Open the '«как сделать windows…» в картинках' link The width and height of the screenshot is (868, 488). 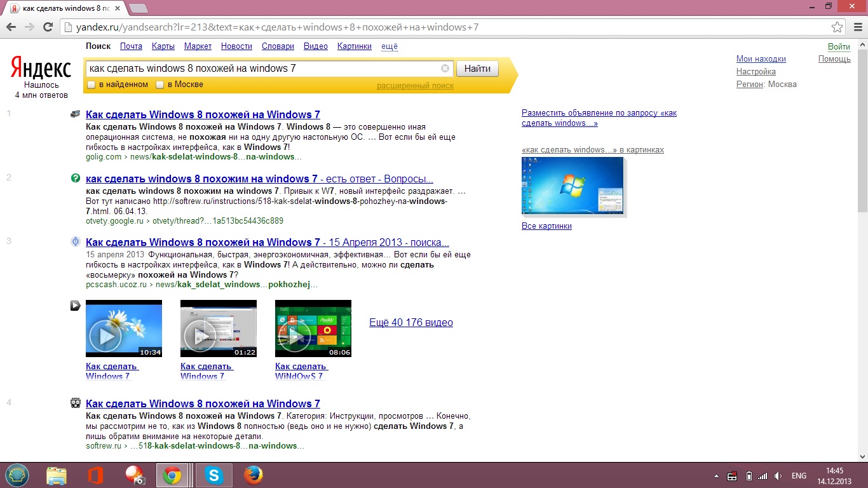pyautogui.click(x=593, y=150)
